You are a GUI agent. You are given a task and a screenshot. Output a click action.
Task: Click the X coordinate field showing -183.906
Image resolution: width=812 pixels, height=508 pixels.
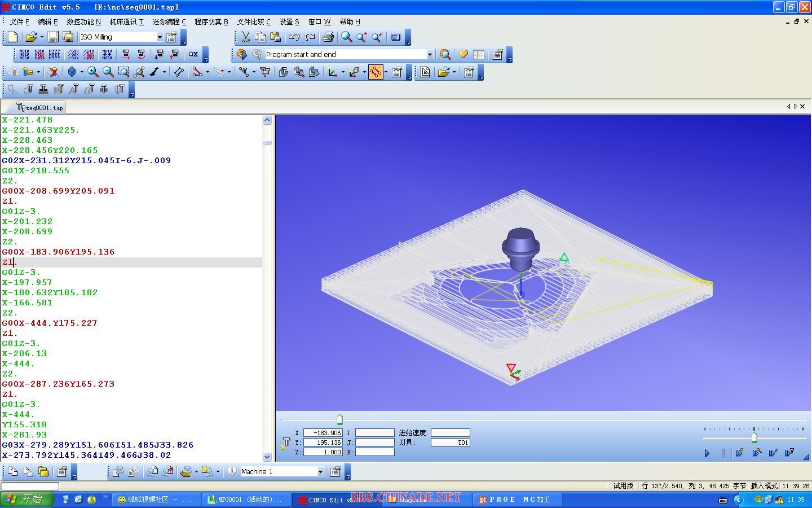323,433
